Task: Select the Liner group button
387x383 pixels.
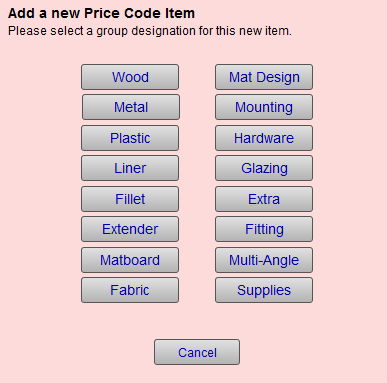Action: (130, 168)
